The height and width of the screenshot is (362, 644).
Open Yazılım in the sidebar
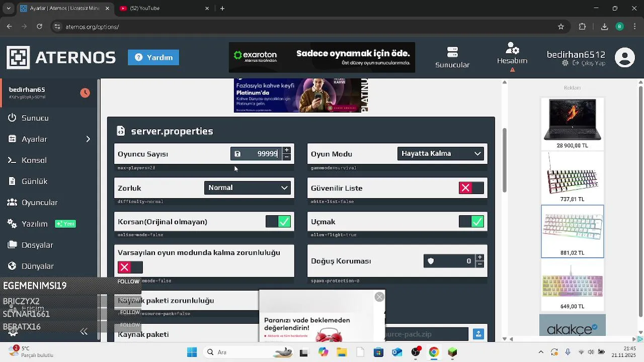[34, 224]
